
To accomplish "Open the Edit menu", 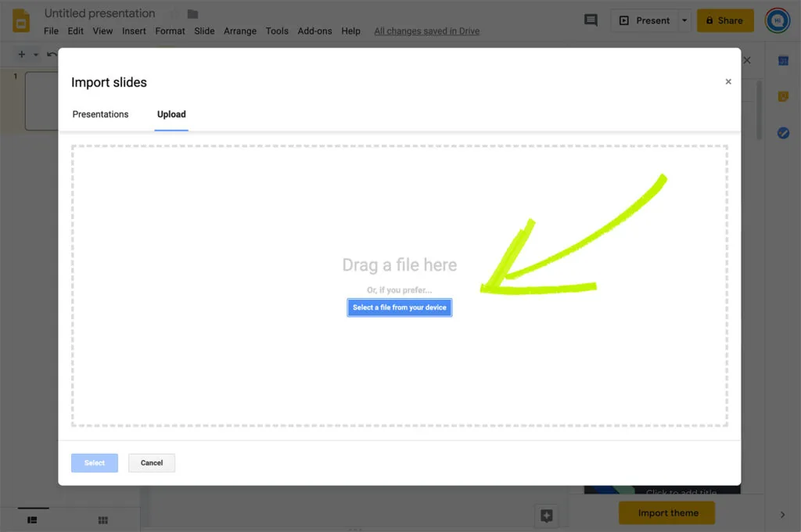I will pyautogui.click(x=76, y=31).
